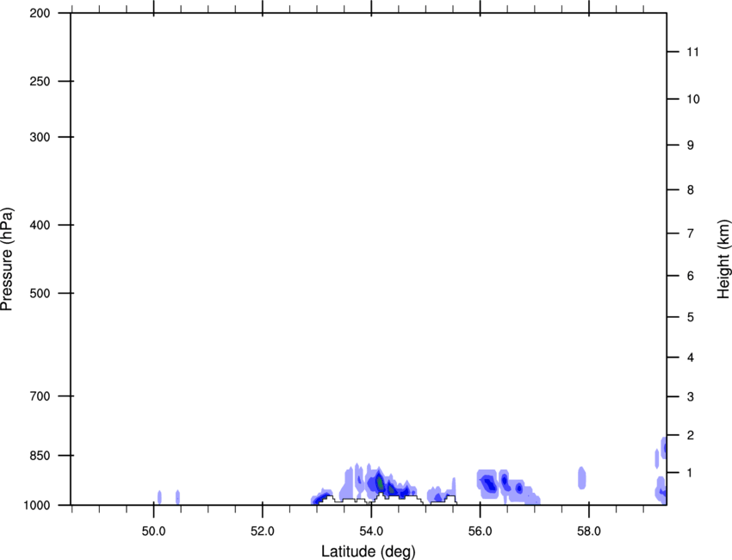732x560 pixels.
Task: Click the 300 pressure tick label
Action: coord(40,138)
